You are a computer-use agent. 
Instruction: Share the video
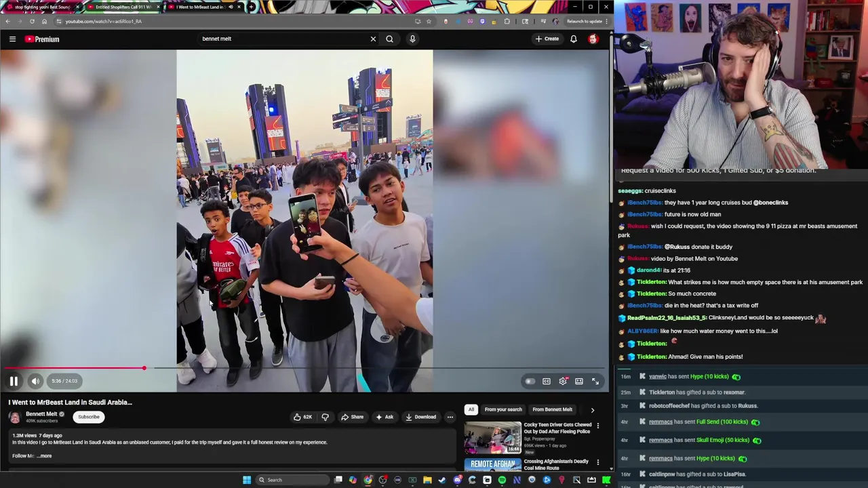pos(353,417)
